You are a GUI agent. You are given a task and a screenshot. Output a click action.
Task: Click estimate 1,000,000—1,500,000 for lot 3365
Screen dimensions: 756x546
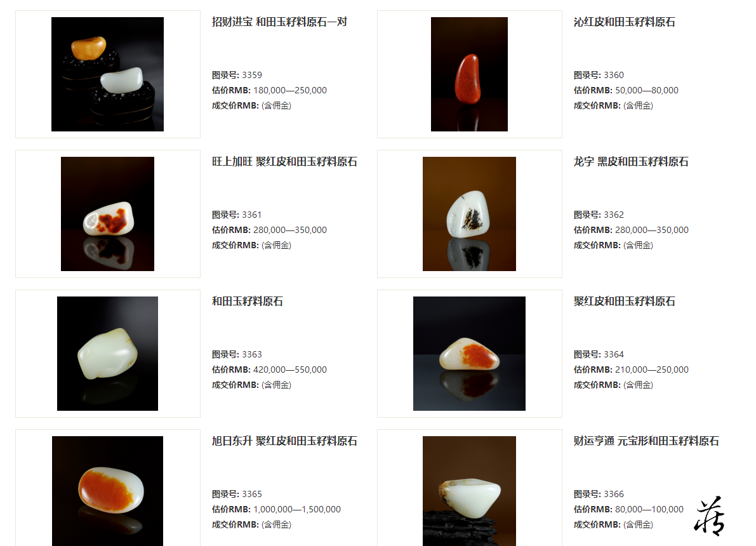coord(297,509)
